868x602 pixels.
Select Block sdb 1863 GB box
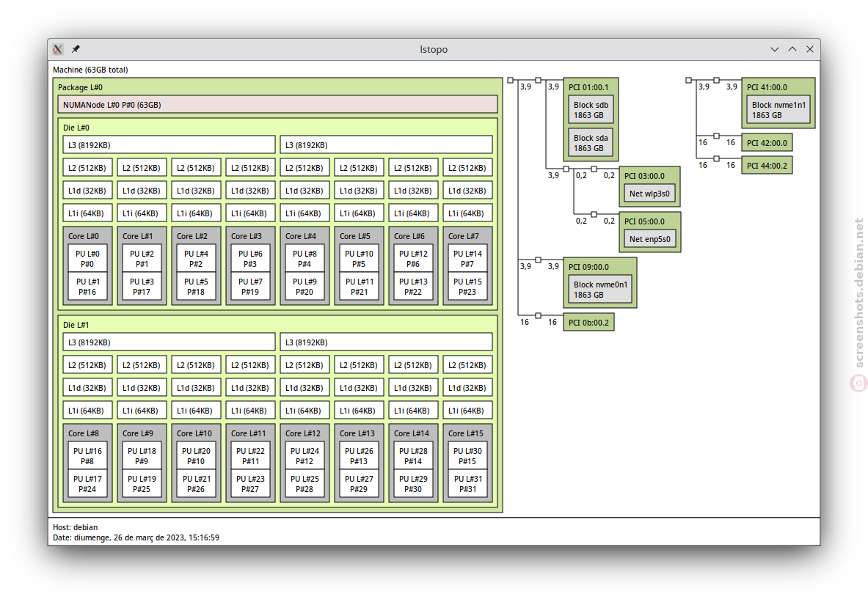point(591,109)
